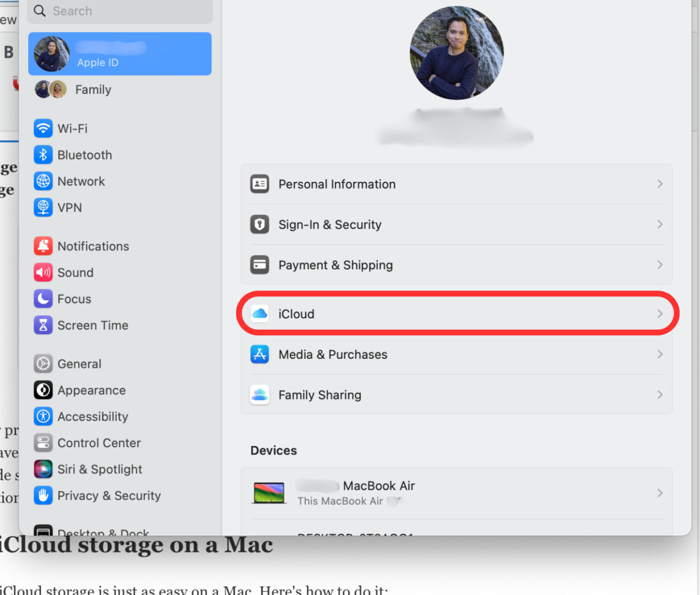
Task: Click the Personal Information card icon
Action: (259, 184)
